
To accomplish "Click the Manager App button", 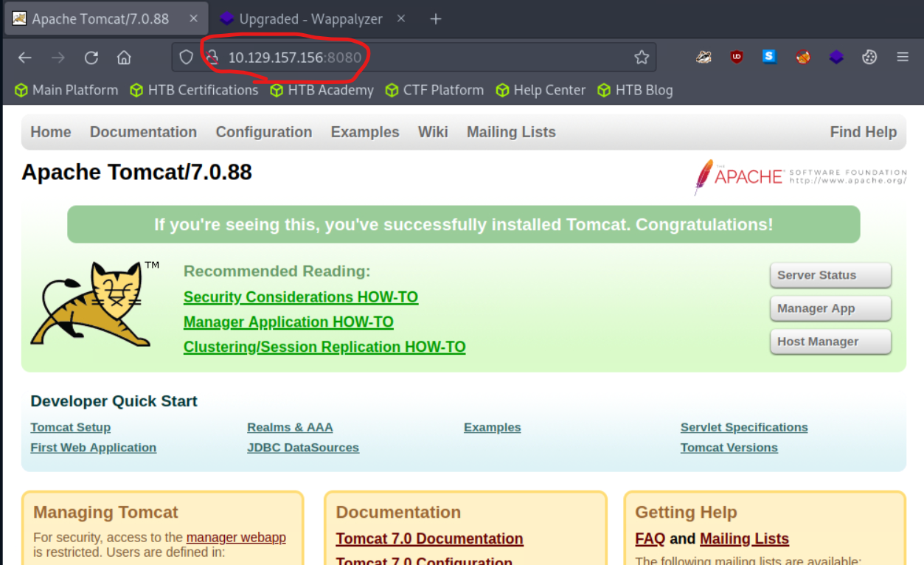I will point(830,308).
